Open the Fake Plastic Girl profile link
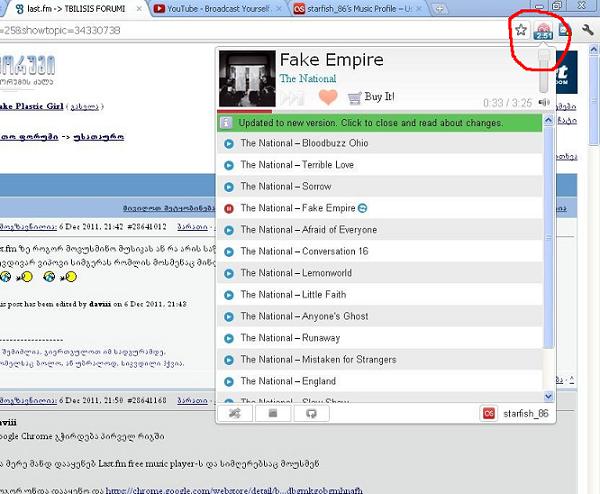 [x=31, y=106]
